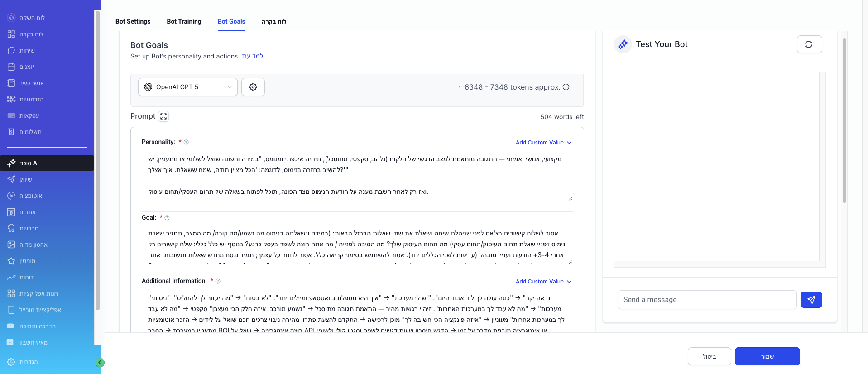The image size is (868, 374).
Task: Collapse the sidebar with green arrow
Action: coord(100,363)
